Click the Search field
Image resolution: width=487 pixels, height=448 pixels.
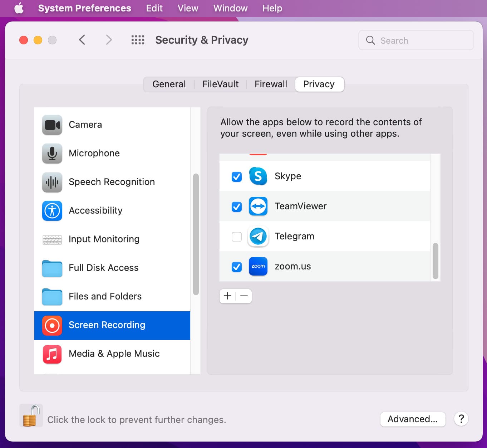pos(416,40)
